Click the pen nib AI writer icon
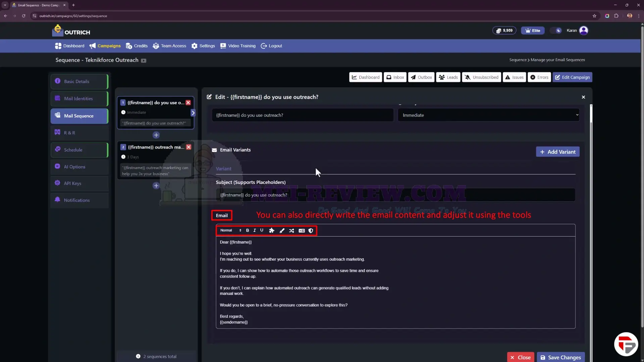 tap(282, 230)
